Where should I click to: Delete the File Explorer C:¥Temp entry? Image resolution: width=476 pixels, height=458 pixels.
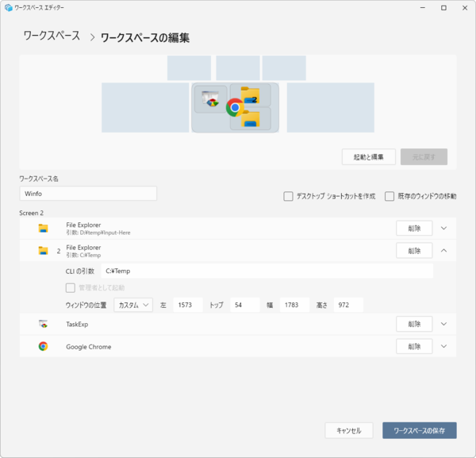click(x=414, y=251)
